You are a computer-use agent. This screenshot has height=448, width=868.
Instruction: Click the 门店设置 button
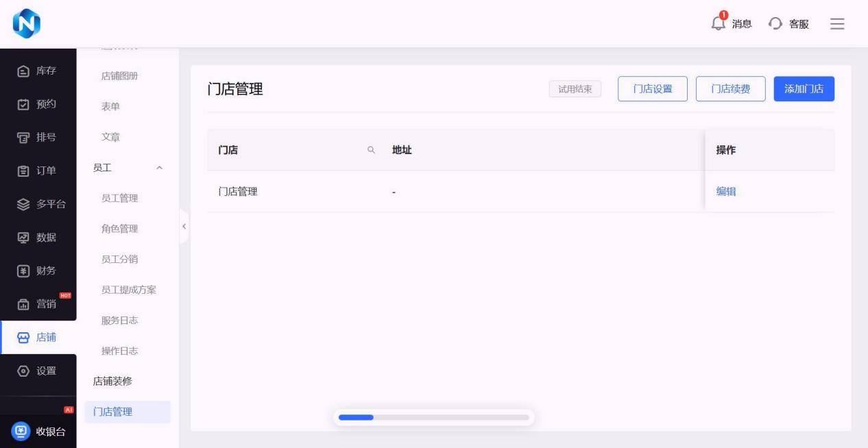(652, 89)
